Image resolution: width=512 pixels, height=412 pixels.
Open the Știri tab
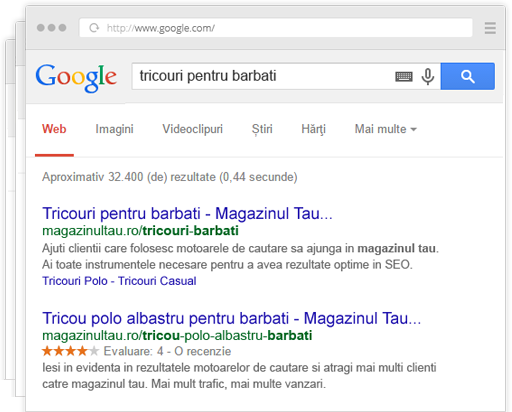click(x=262, y=129)
